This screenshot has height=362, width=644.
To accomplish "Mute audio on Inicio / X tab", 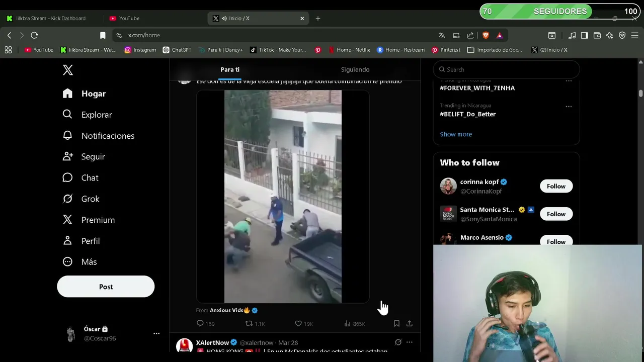I will click(x=224, y=18).
